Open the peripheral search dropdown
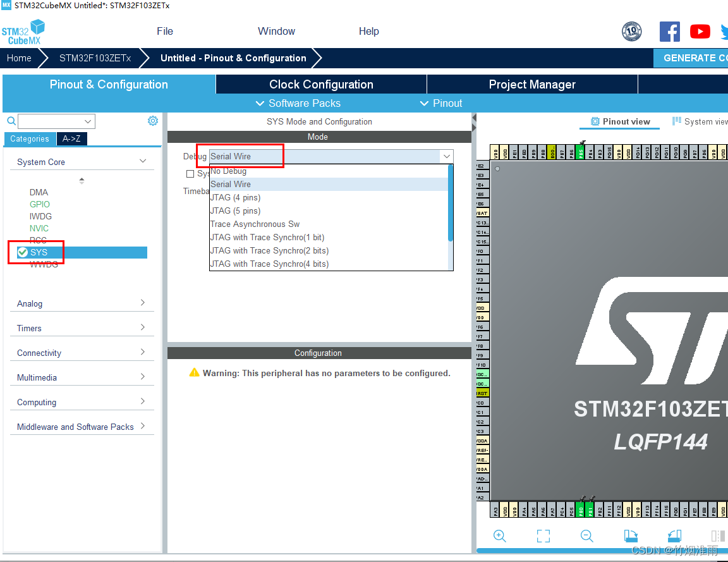728x562 pixels. pos(88,121)
